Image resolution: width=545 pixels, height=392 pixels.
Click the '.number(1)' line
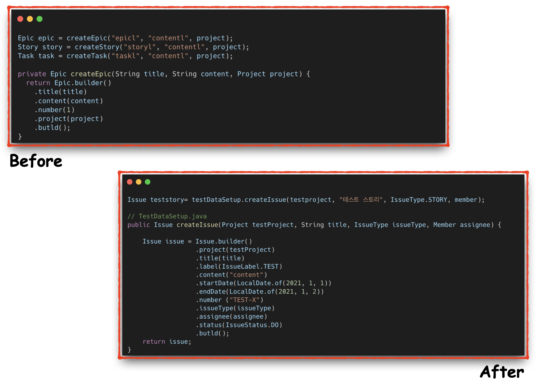click(54, 110)
